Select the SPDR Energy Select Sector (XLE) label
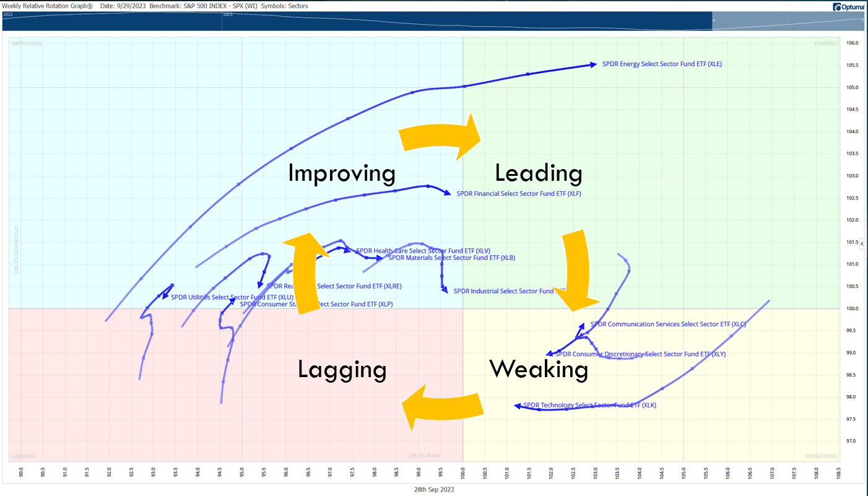Viewport: 868px width, 496px height. coord(662,64)
